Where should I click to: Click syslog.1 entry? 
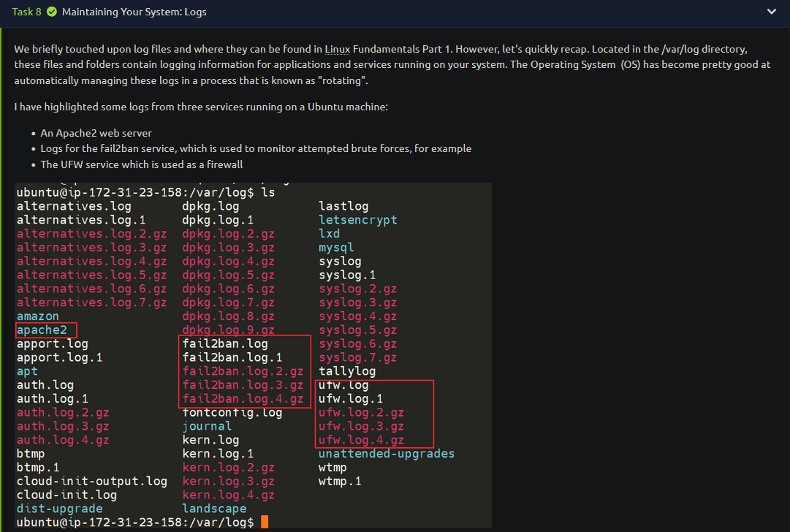(x=347, y=275)
